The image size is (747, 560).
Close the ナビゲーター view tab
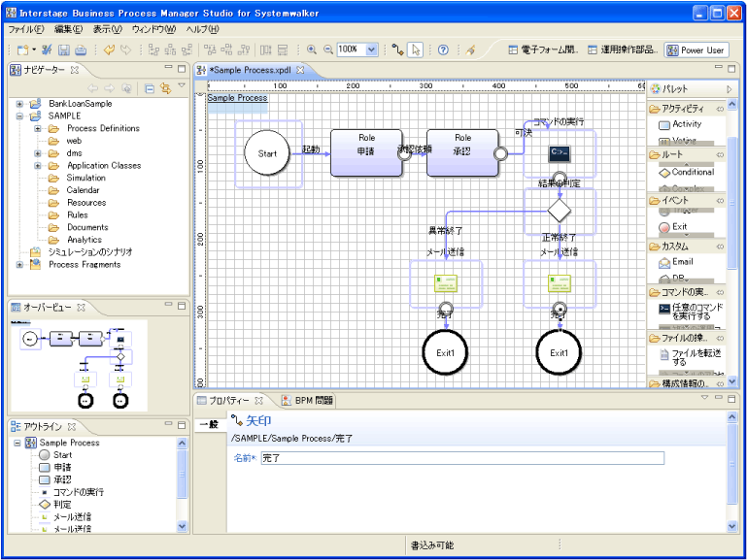coord(75,70)
